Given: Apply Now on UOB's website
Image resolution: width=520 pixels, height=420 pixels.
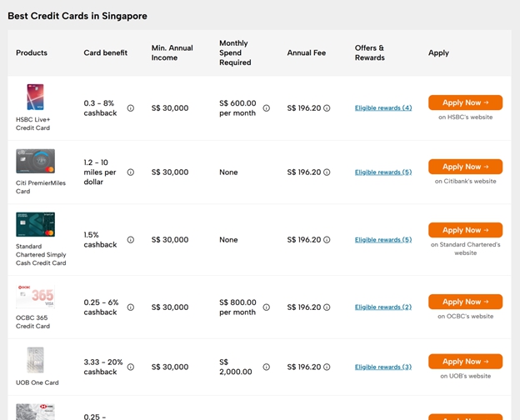Looking at the screenshot, I should (465, 362).
